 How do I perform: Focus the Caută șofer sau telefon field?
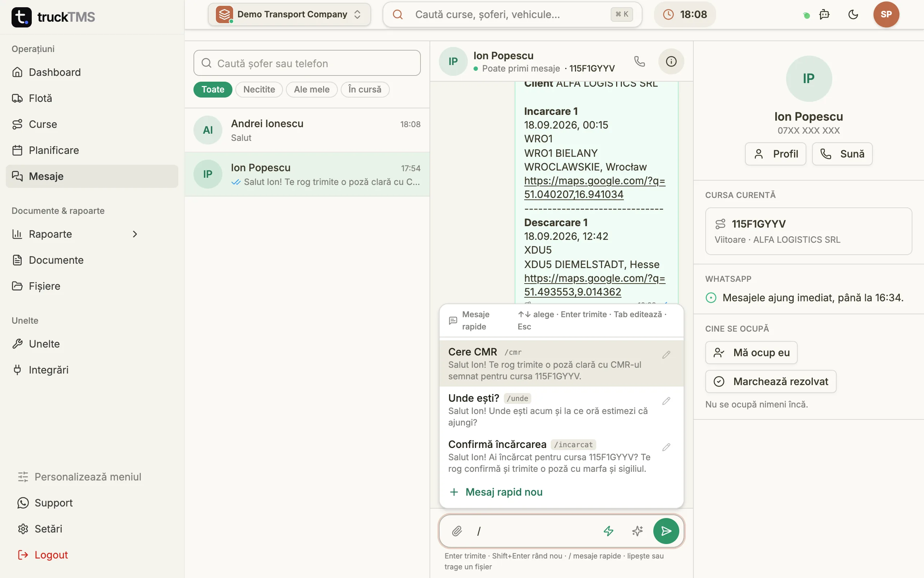tap(307, 63)
